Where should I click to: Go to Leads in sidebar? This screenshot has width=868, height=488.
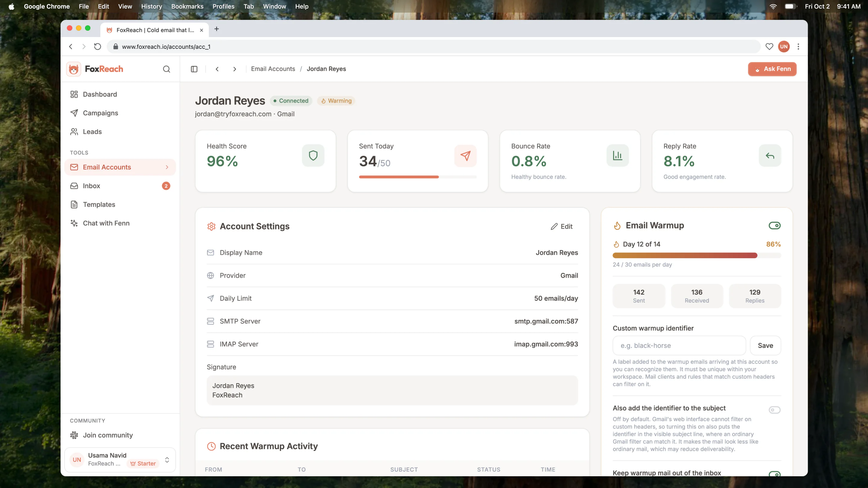tap(120, 132)
